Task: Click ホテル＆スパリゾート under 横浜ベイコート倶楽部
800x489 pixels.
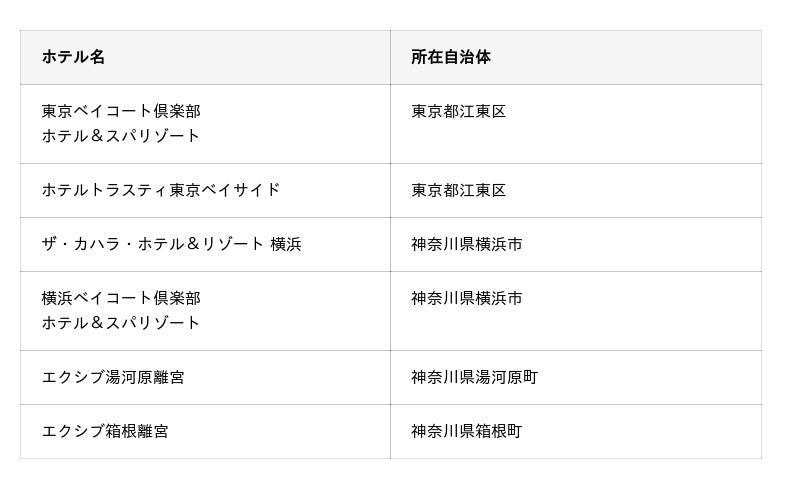Action: [121, 323]
